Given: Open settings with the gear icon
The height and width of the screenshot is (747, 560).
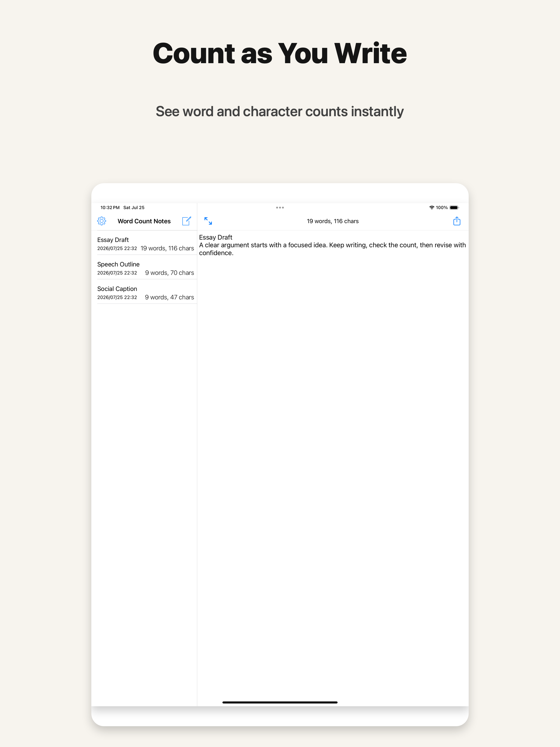Looking at the screenshot, I should pyautogui.click(x=101, y=221).
